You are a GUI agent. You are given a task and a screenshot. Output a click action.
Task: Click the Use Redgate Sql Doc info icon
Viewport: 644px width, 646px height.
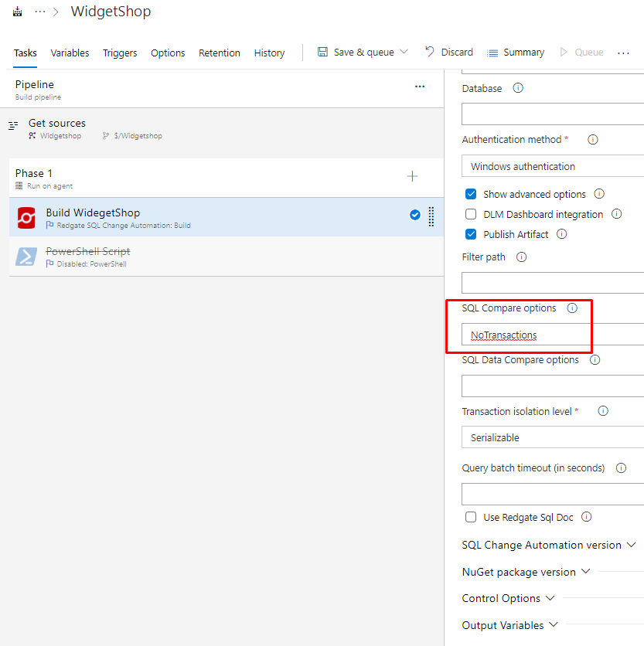tap(586, 517)
